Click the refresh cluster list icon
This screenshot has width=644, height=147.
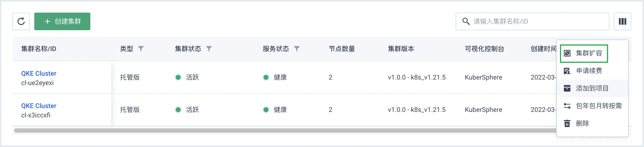[21, 21]
